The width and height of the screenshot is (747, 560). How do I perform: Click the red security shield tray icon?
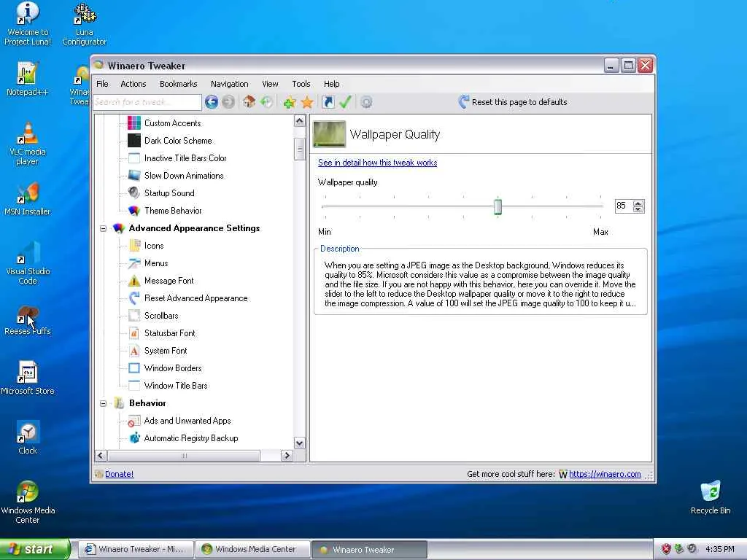[666, 549]
